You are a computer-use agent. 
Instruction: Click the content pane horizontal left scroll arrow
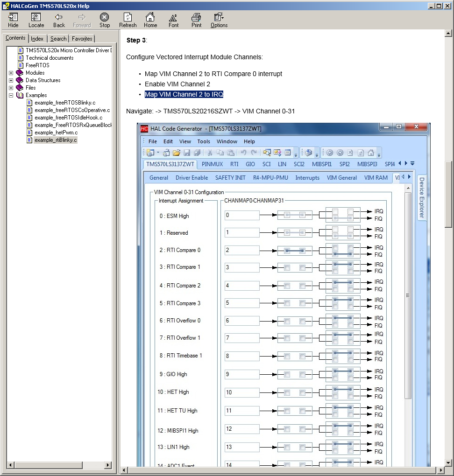[124, 470]
